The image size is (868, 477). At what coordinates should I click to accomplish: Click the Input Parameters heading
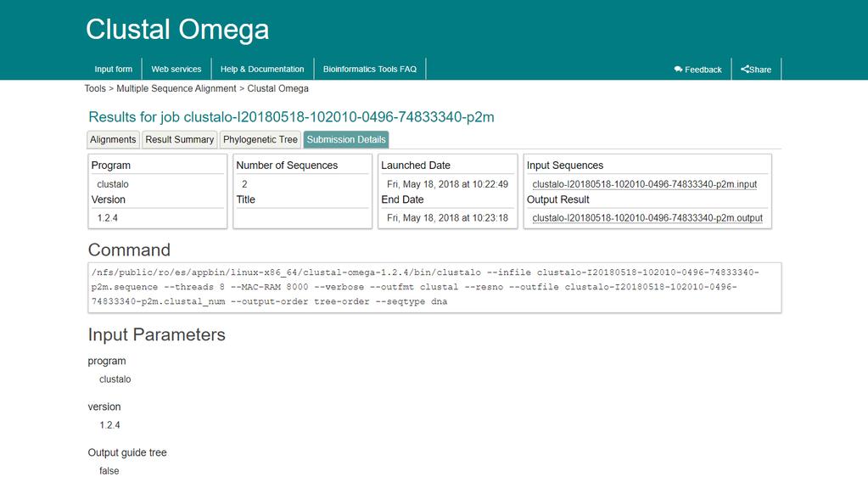click(x=157, y=334)
